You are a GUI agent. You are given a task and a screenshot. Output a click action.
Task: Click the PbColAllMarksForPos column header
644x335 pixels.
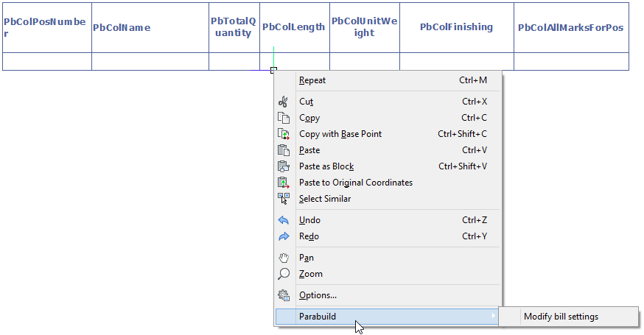(x=570, y=28)
